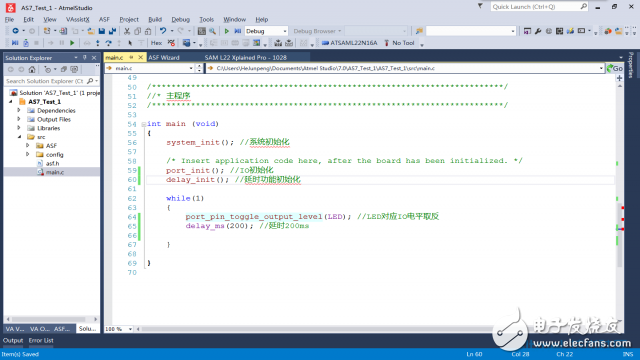Switch to SAM L22 Xplained Pro - 1028 tab

(x=246, y=58)
